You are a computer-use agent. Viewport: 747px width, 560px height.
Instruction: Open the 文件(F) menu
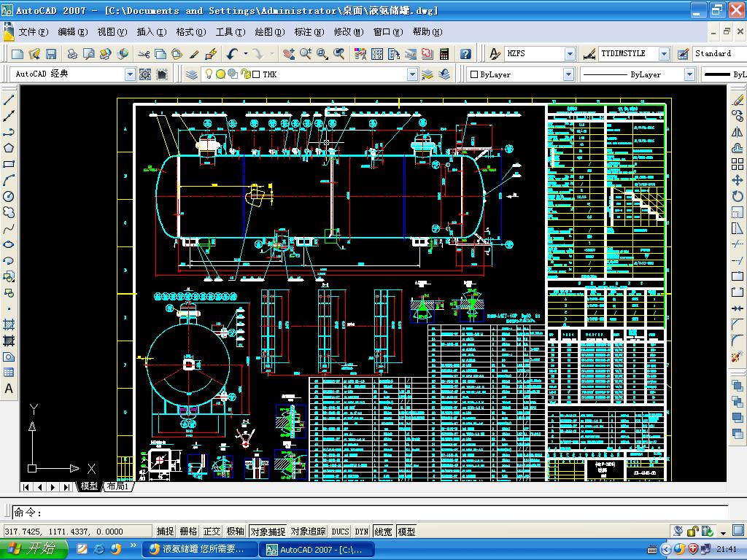[34, 32]
